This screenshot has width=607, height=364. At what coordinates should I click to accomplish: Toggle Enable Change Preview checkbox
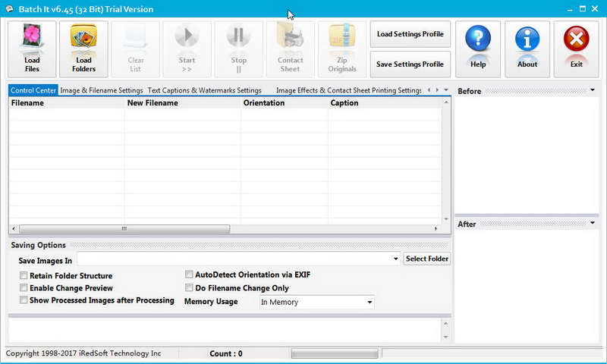24,288
